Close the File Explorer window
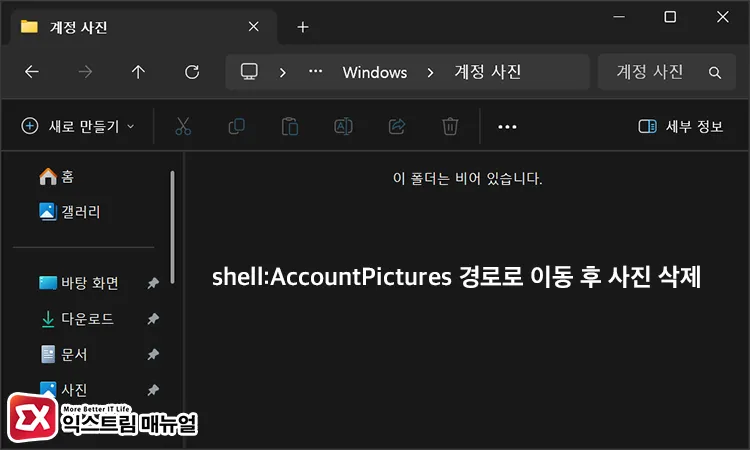This screenshot has width=750, height=450. (x=722, y=17)
